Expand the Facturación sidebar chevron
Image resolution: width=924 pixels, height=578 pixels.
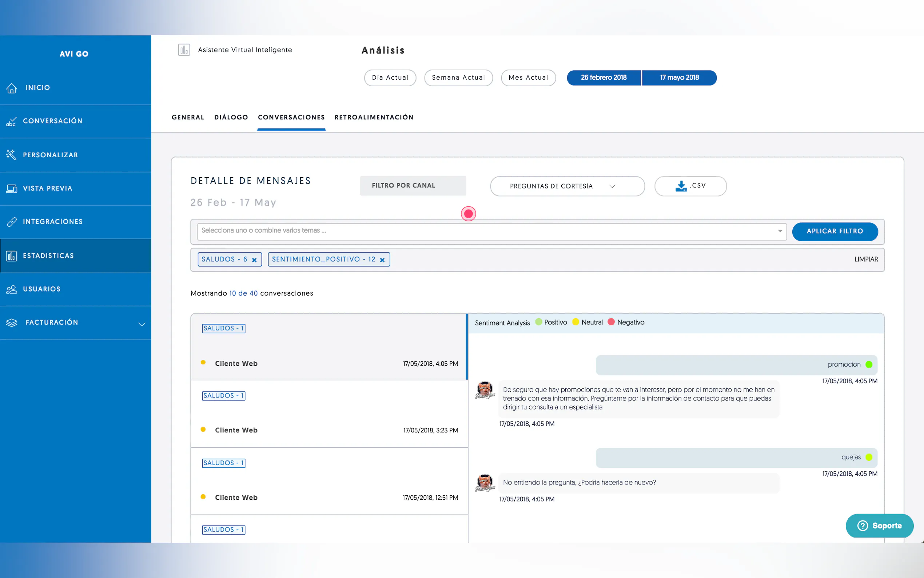pos(142,324)
